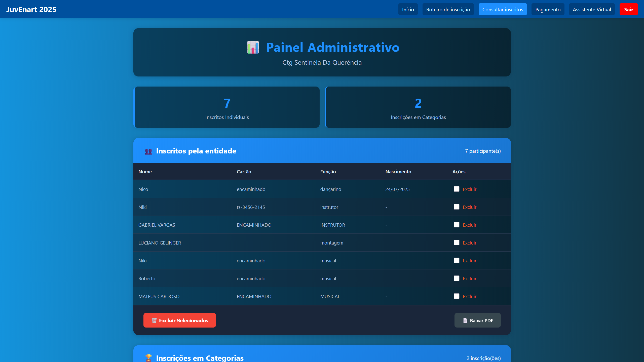Image resolution: width=644 pixels, height=362 pixels.
Task: Log out with the Sair button
Action: coord(628,9)
